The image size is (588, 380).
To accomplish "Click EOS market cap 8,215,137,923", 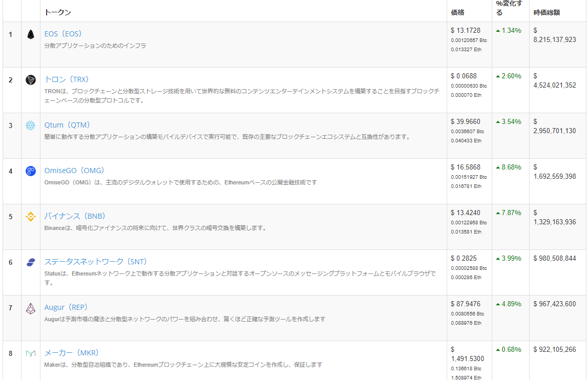I will [555, 40].
